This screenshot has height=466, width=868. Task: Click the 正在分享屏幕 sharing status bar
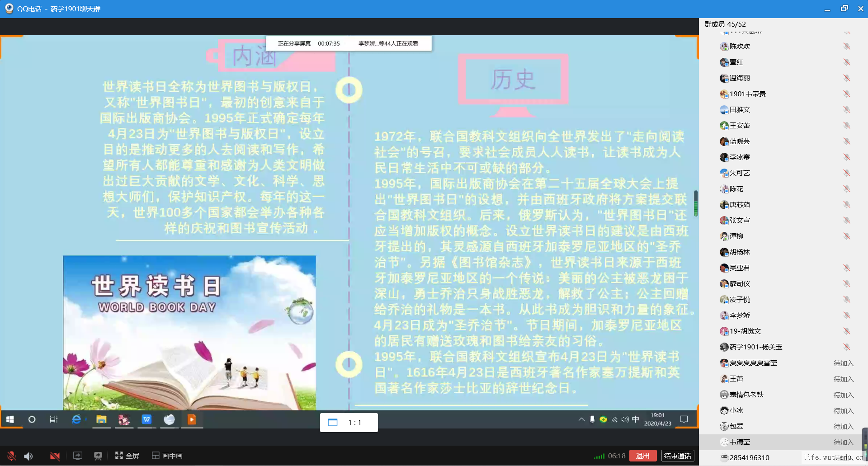[x=349, y=44]
